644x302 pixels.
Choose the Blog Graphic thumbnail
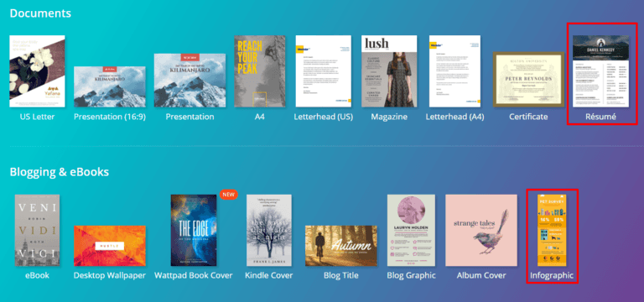tap(411, 231)
